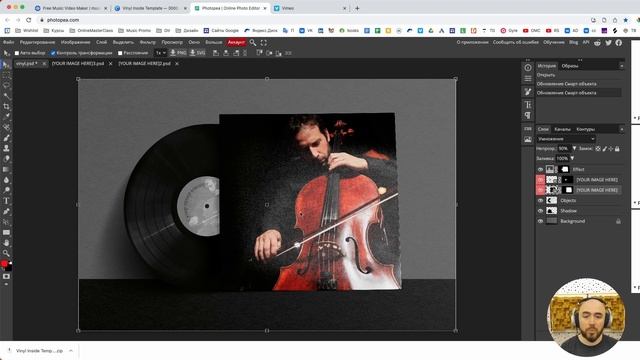Hide the Background layer
640x360 pixels.
point(540,221)
